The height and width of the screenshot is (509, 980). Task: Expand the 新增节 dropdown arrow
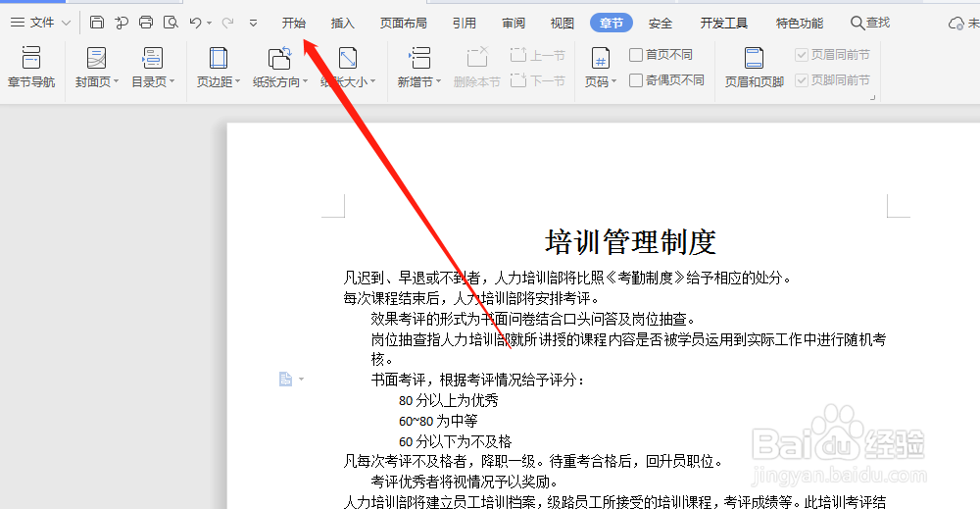click(439, 81)
